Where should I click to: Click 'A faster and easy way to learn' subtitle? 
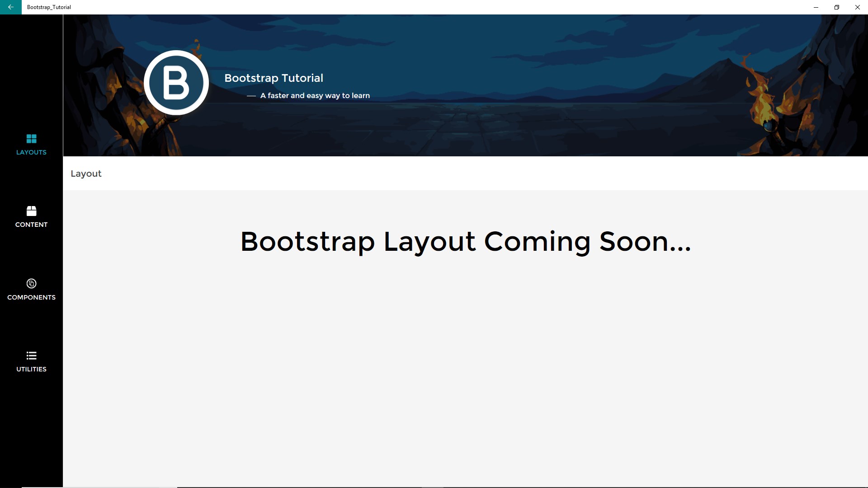point(315,96)
